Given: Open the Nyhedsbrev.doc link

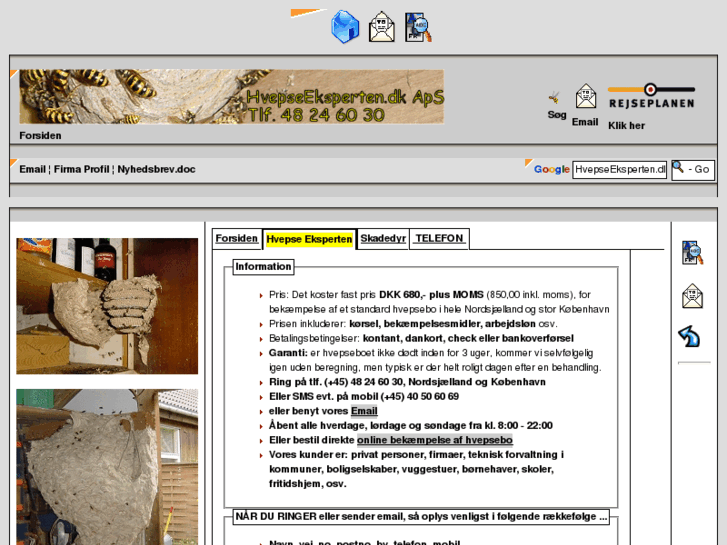Looking at the screenshot, I should (156, 169).
